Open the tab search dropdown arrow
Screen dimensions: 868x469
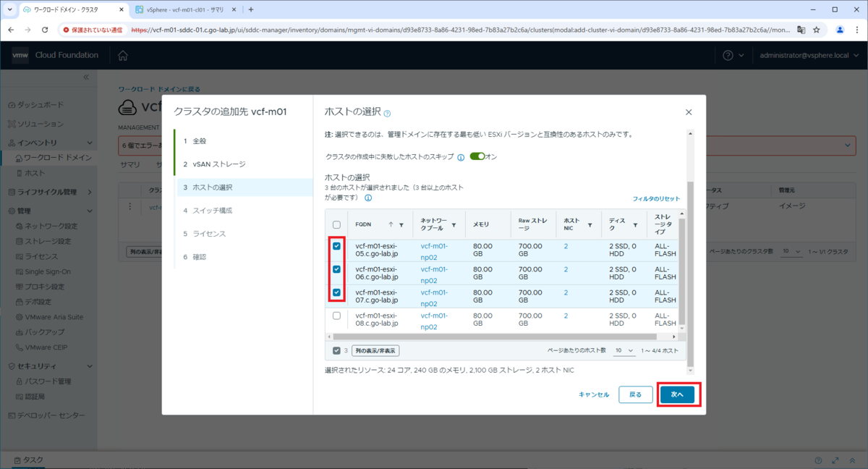point(9,10)
